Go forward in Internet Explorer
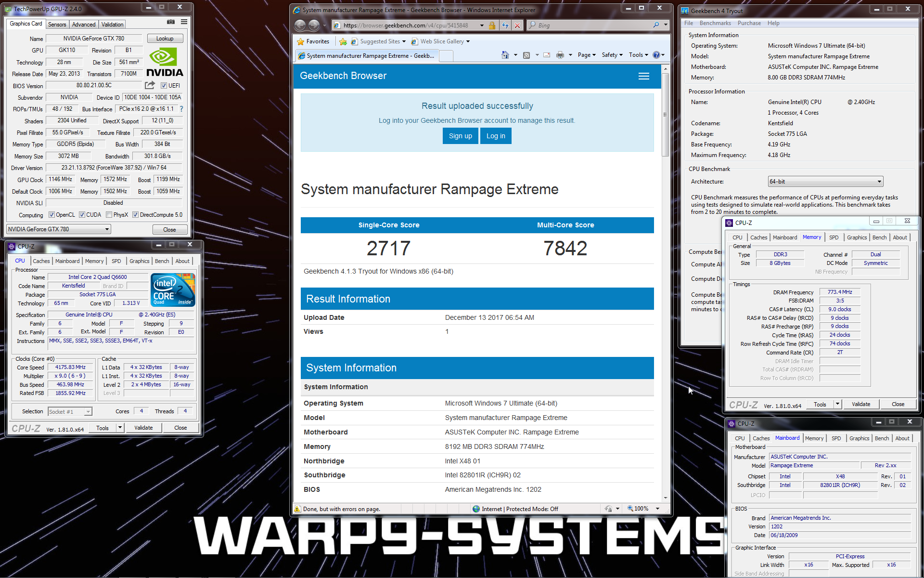This screenshot has width=924, height=578. coord(314,25)
